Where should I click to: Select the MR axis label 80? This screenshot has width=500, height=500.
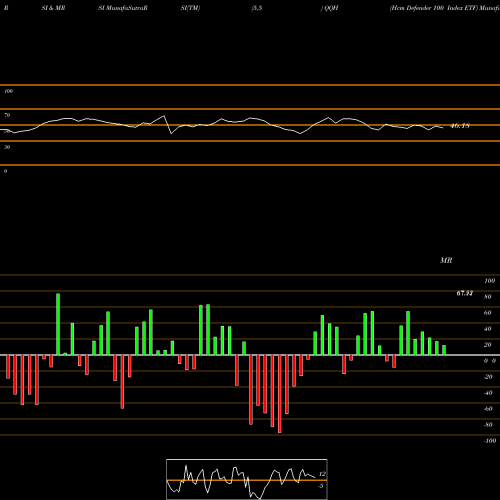pyautogui.click(x=488, y=297)
